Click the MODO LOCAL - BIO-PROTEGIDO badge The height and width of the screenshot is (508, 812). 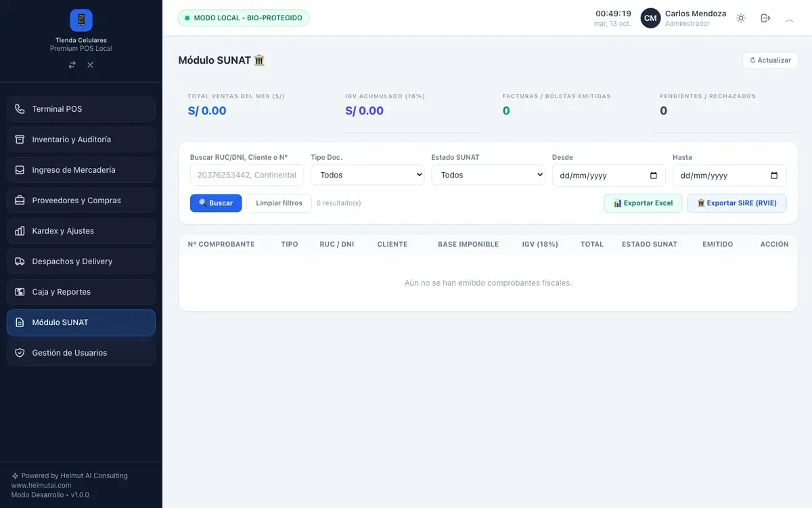[244, 18]
